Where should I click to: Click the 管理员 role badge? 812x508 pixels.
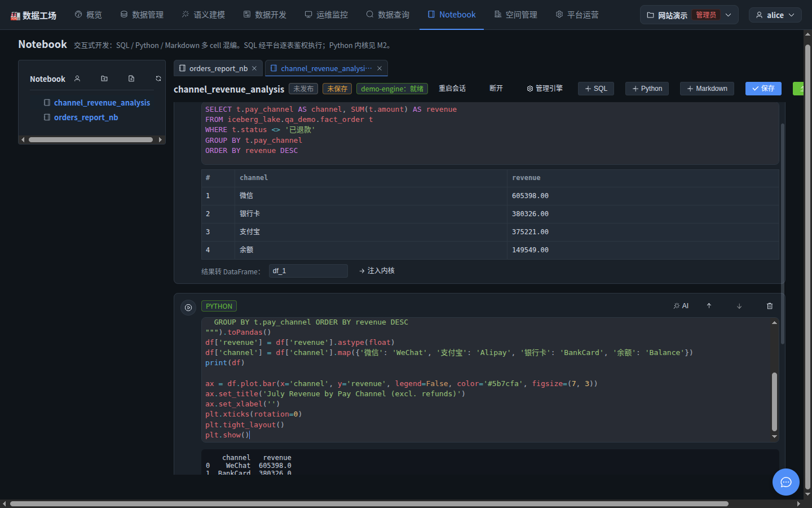tap(706, 15)
